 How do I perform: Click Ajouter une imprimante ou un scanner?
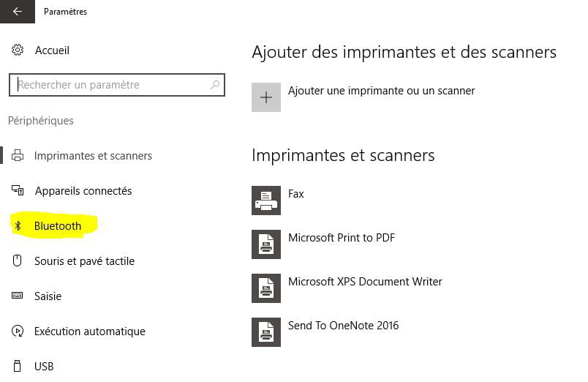(381, 91)
